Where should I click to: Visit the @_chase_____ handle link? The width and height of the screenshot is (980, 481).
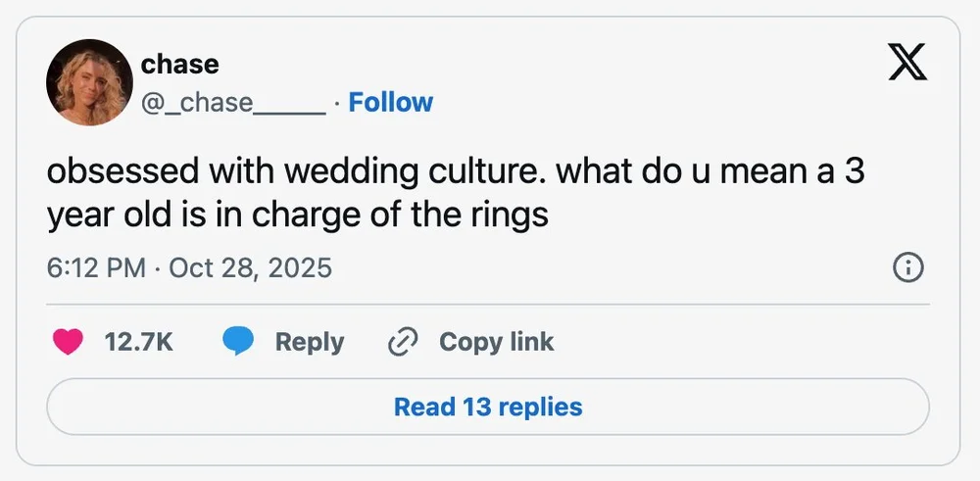[x=233, y=102]
